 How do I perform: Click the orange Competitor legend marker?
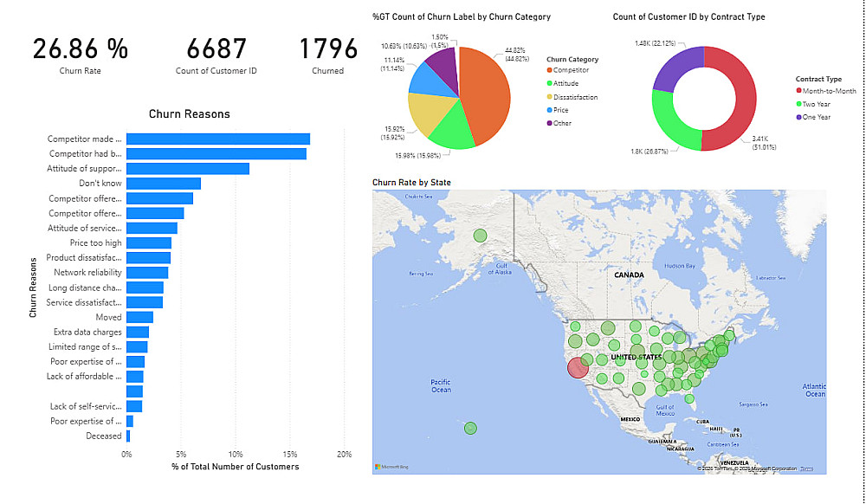pyautogui.click(x=550, y=70)
